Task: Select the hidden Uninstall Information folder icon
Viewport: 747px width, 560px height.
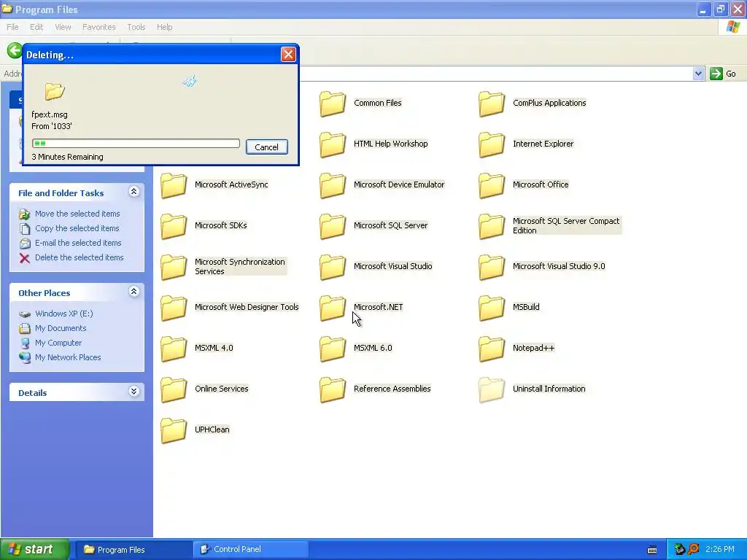Action: pyautogui.click(x=491, y=389)
